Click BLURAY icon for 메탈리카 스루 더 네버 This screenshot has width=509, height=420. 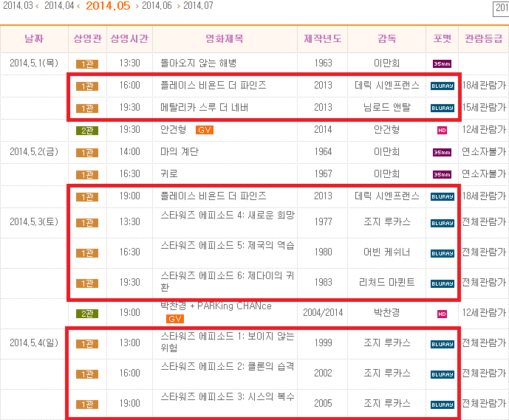(x=442, y=108)
